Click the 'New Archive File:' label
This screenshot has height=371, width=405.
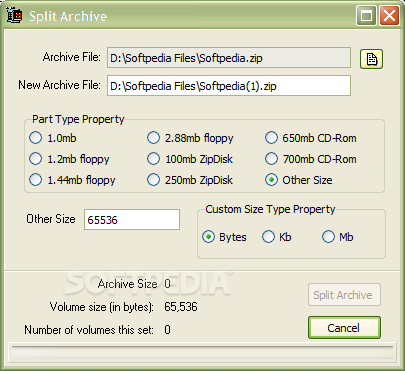pyautogui.click(x=59, y=85)
